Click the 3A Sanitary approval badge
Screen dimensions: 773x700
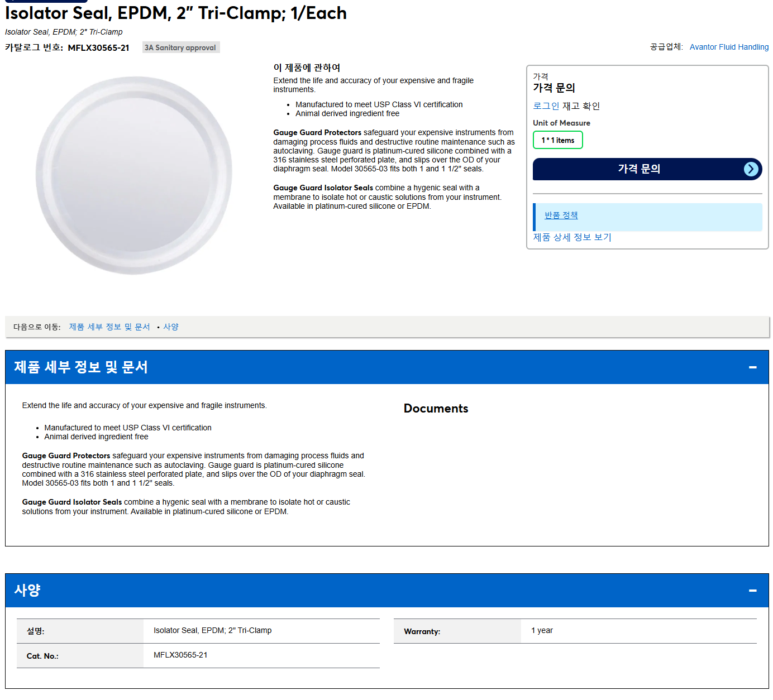(x=181, y=47)
